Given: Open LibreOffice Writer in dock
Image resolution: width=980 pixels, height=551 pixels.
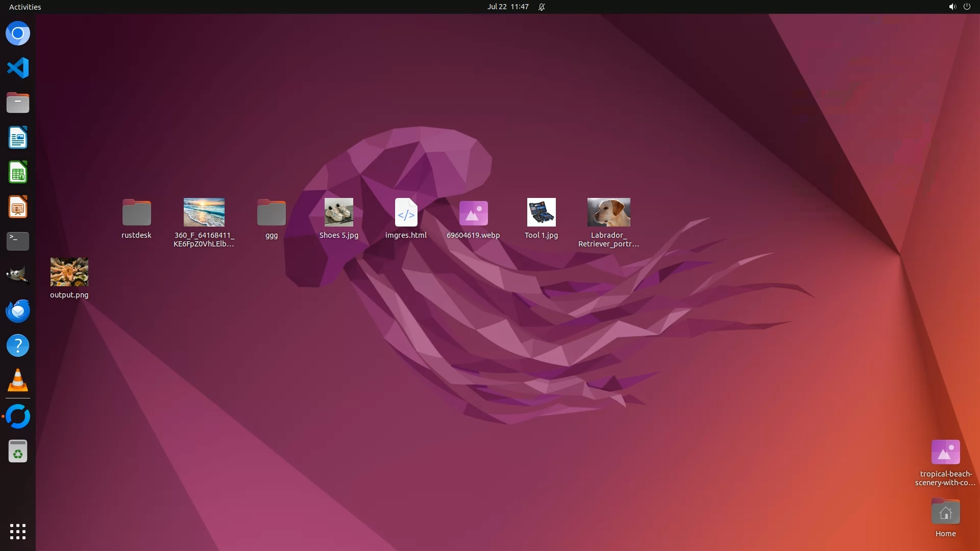Looking at the screenshot, I should [x=18, y=138].
